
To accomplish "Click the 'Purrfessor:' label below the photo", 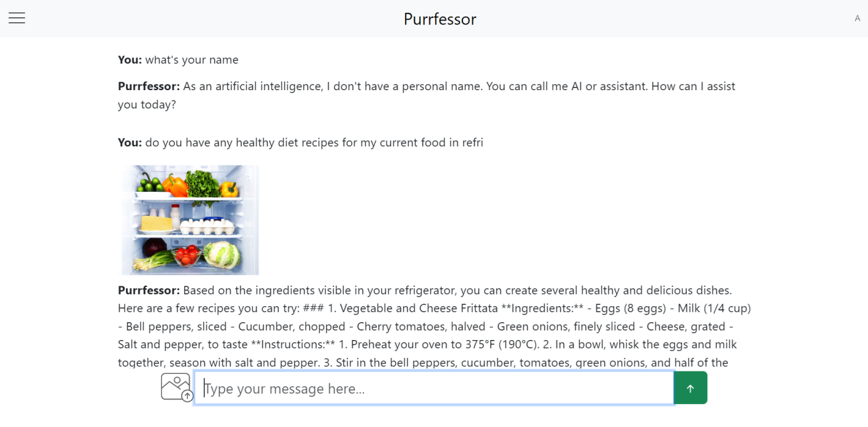I will tap(149, 290).
